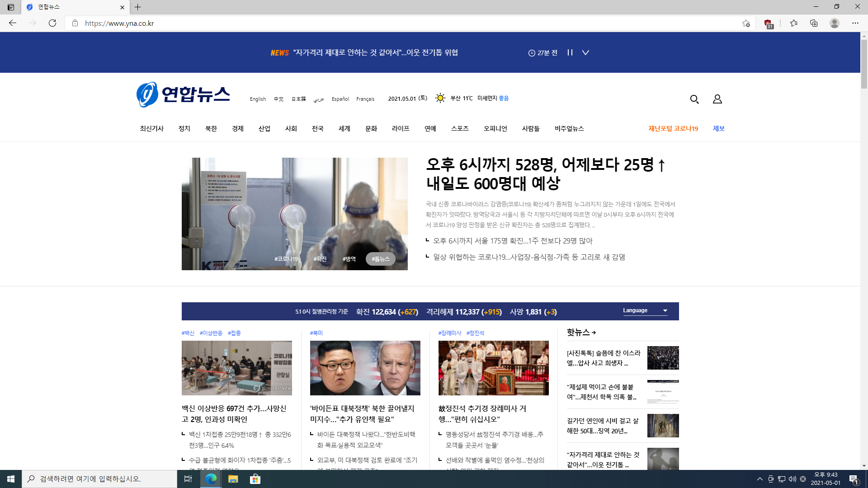View site information lock icon
Screen dimensions: 868x488
(75, 23)
